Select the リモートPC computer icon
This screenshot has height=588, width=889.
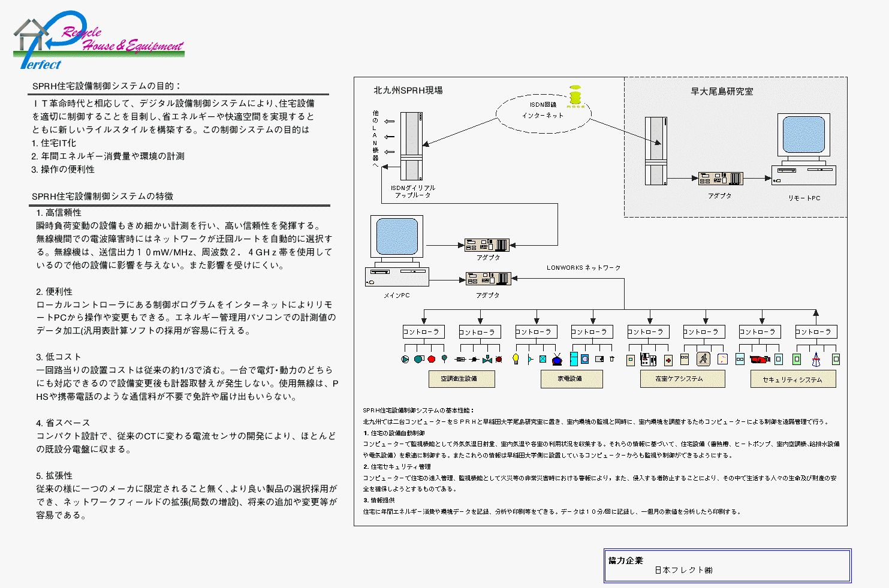pos(804,149)
